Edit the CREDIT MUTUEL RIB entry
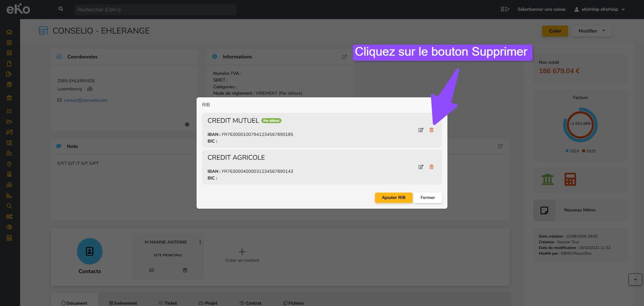This screenshot has width=644, height=306. pyautogui.click(x=421, y=130)
